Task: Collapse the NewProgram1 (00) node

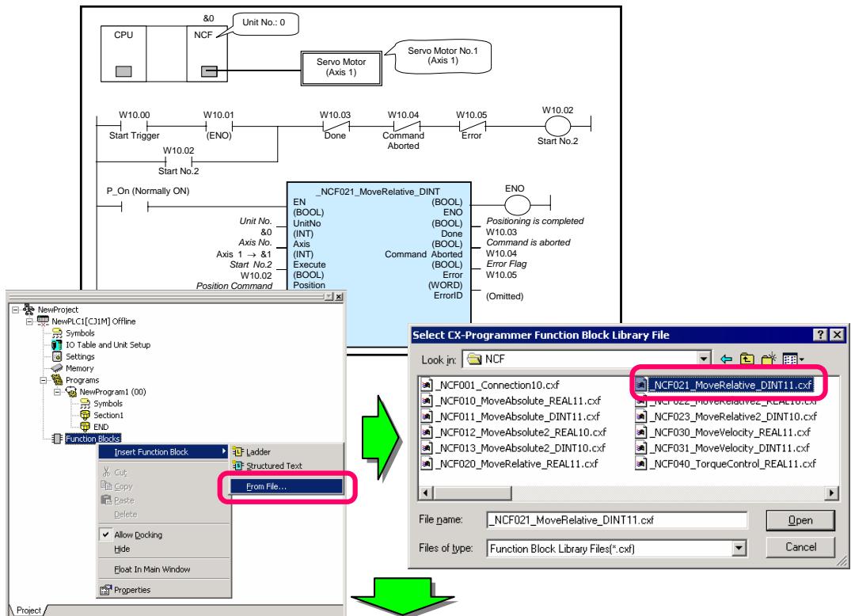Action: pos(57,392)
